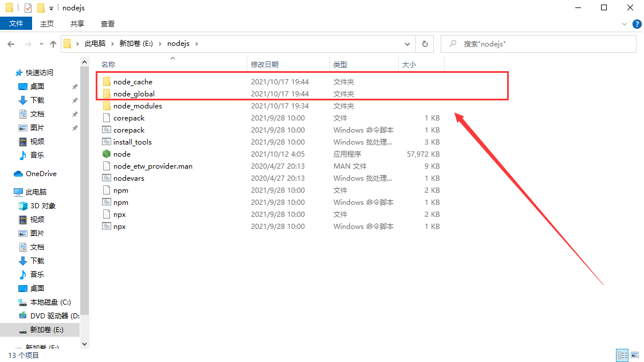
Task: Sort by 类型 column header
Action: [340, 65]
